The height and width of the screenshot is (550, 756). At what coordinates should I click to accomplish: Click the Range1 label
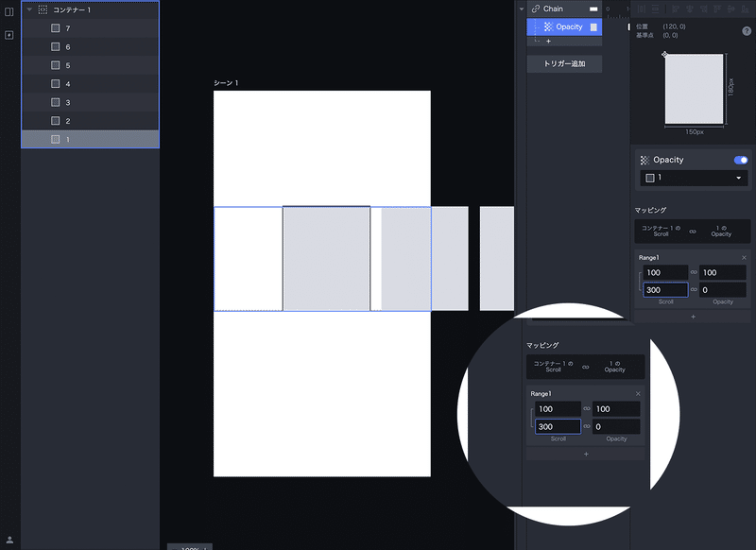point(648,258)
